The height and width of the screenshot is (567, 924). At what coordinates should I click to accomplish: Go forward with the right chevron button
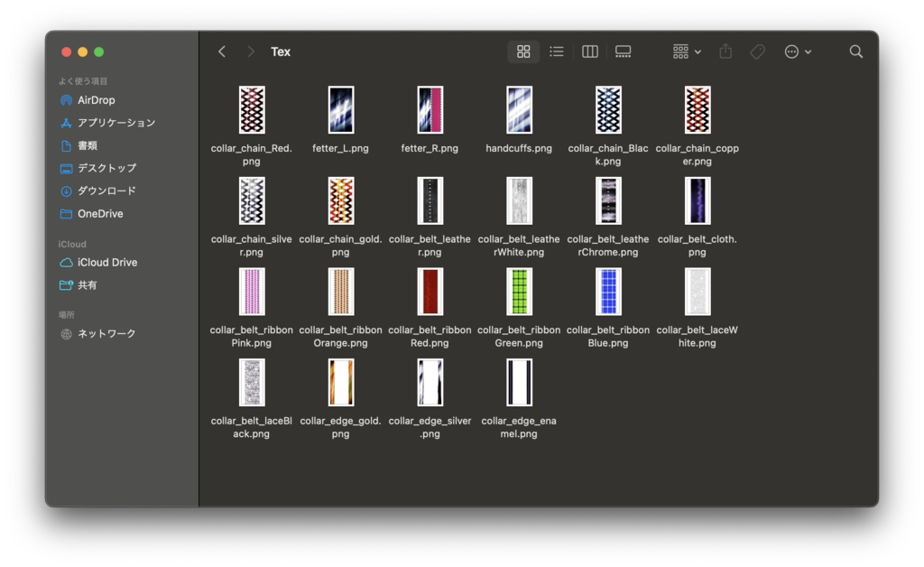[251, 51]
